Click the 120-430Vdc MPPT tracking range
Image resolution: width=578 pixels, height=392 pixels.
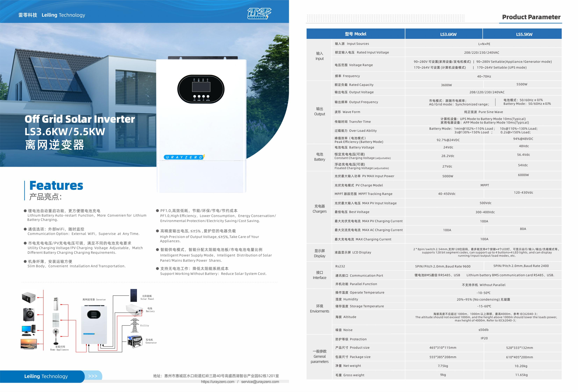tap(523, 193)
